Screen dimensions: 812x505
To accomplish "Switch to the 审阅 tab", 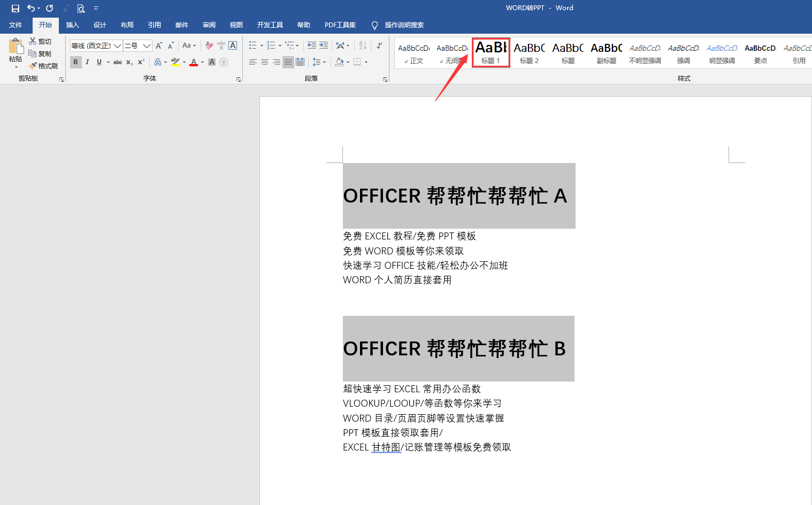I will pos(209,25).
